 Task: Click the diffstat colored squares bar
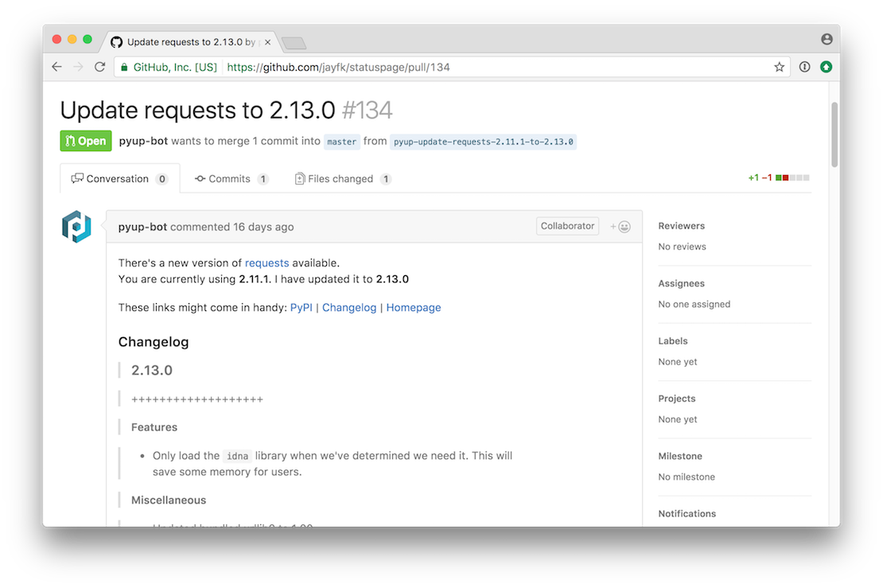click(x=792, y=178)
